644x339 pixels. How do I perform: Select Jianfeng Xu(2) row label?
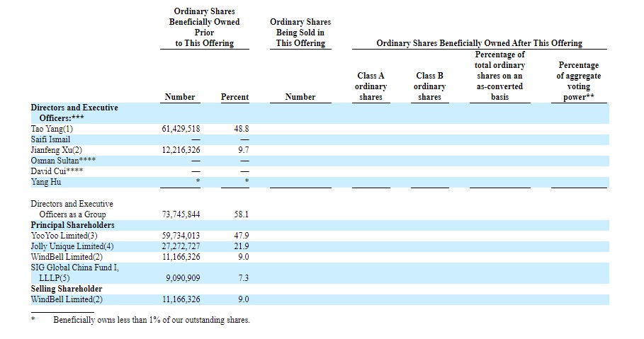coord(57,150)
